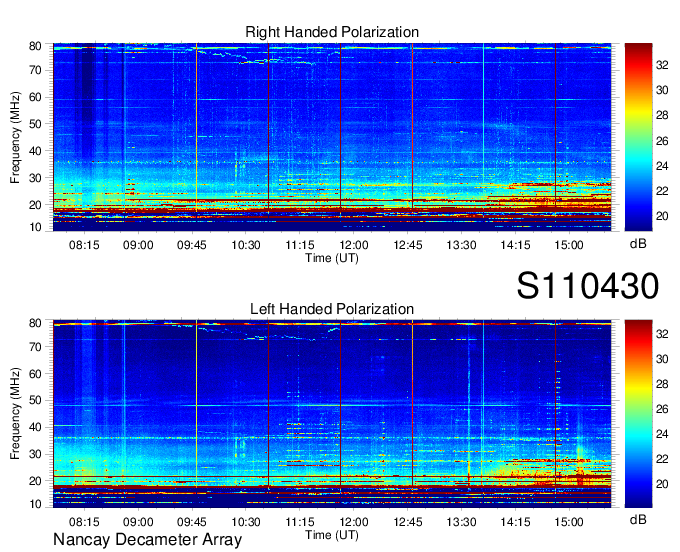The image size is (680, 552).
Task: Click the left-handed plot's dB colorbar
Action: [x=638, y=414]
